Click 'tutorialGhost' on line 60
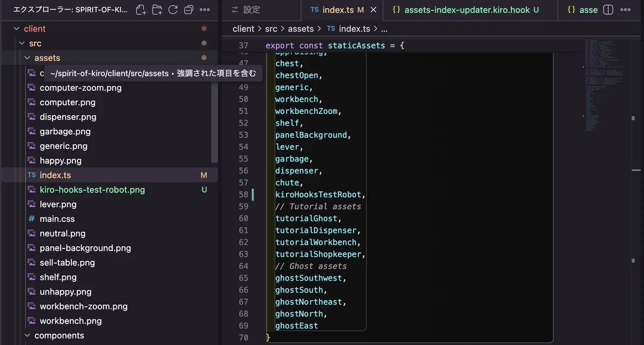The image size is (644, 345). pos(306,218)
